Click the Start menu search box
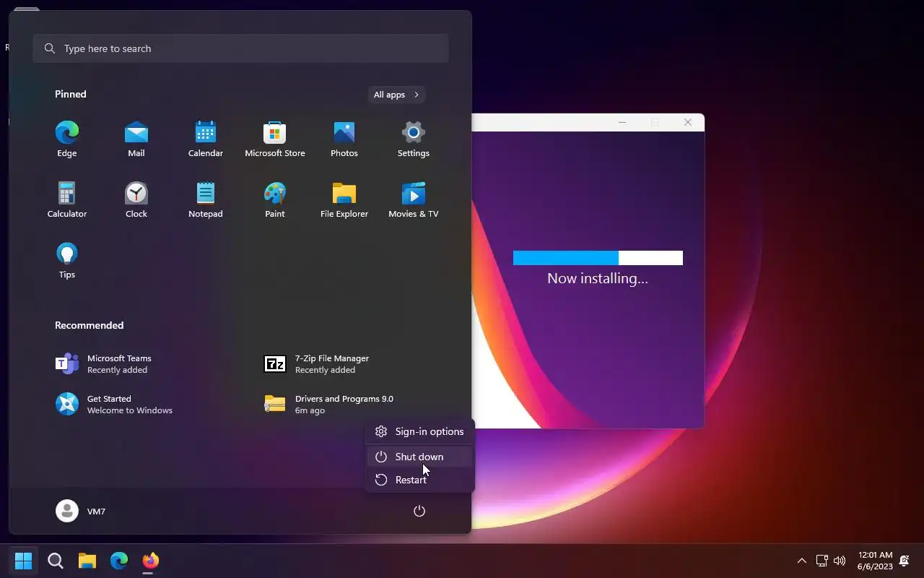The image size is (924, 578). pyautogui.click(x=240, y=48)
